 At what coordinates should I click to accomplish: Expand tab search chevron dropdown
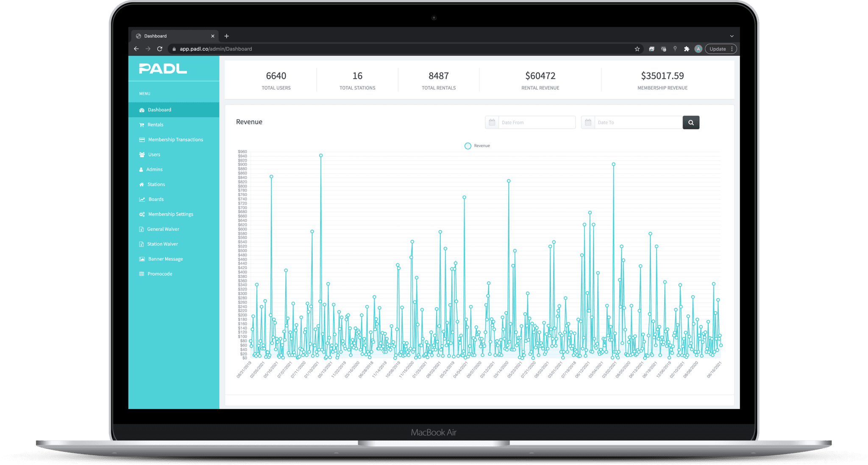732,36
